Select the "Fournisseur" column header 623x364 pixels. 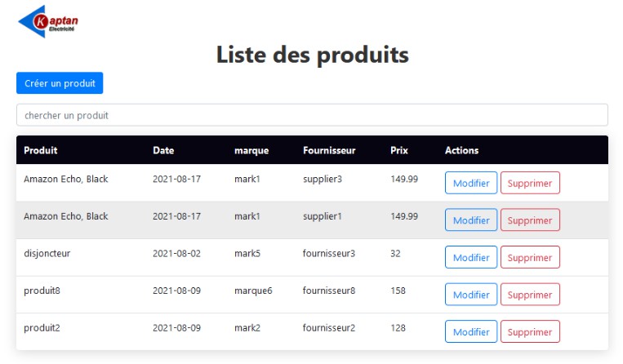coord(329,150)
